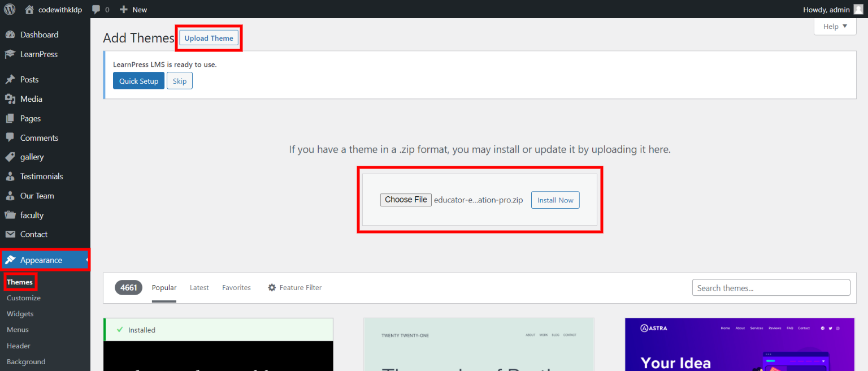This screenshot has height=371, width=868.
Task: Click the Upload Theme button
Action: tap(209, 38)
